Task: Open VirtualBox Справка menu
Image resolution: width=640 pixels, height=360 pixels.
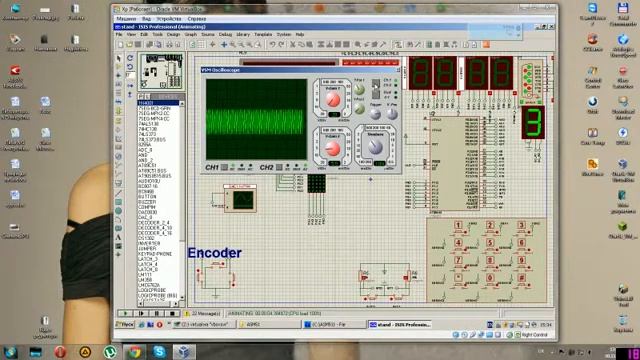Action: tap(197, 19)
